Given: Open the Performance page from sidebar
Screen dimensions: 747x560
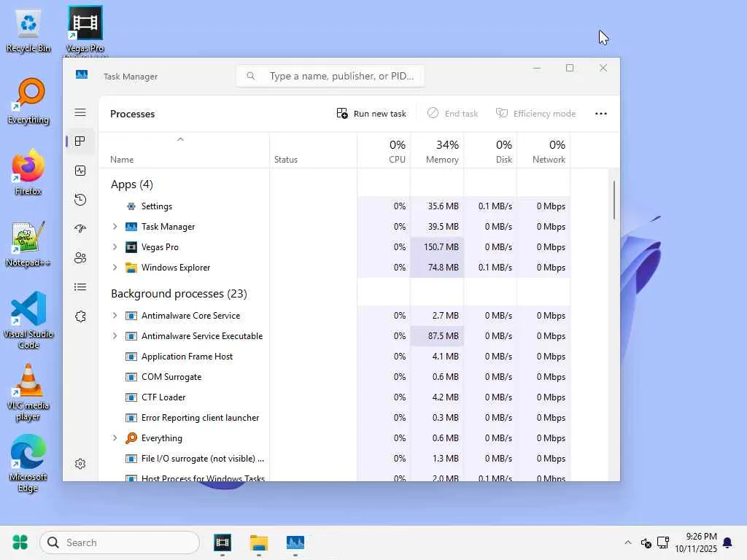Looking at the screenshot, I should (80, 171).
